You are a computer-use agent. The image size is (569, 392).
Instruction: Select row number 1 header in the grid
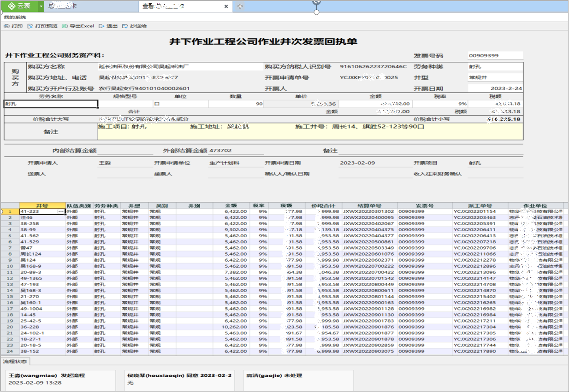coord(10,211)
